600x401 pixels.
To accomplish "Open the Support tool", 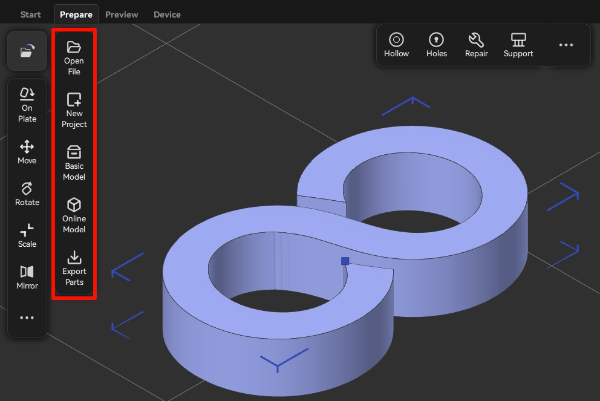I will coord(518,45).
